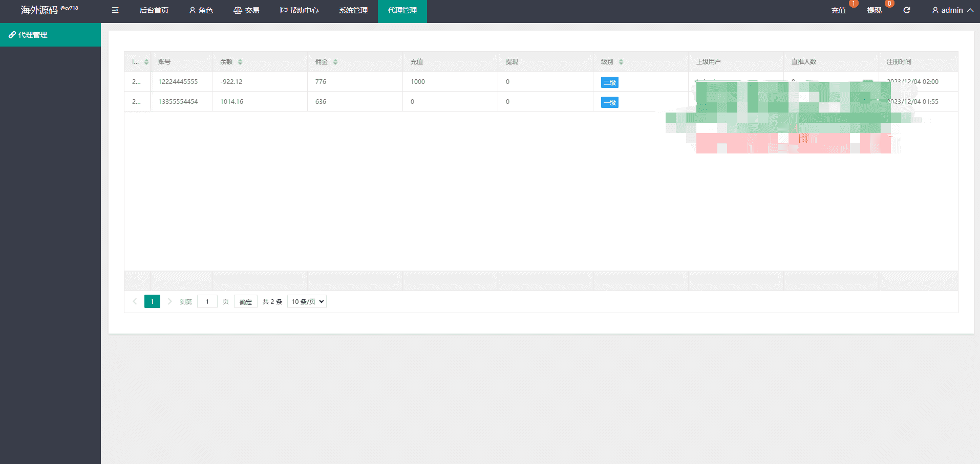The image size is (980, 464).
Task: Open the 系统管理 system management tab
Action: point(353,10)
